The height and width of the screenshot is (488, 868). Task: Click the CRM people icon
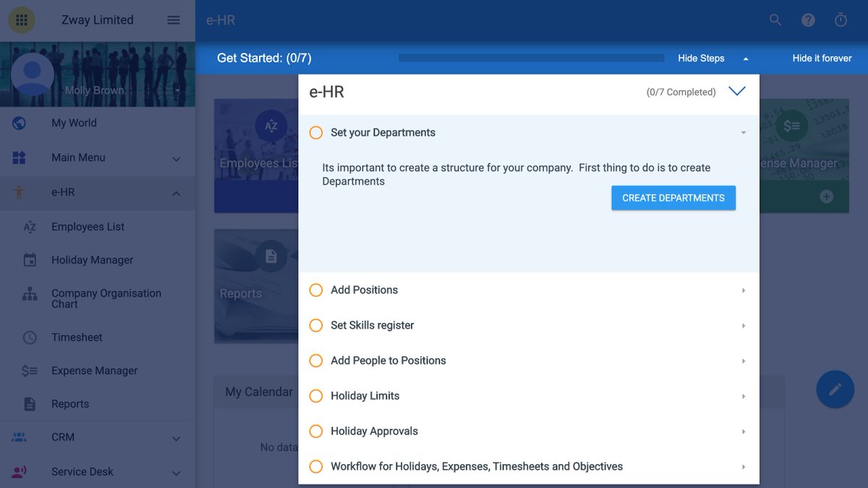(20, 437)
